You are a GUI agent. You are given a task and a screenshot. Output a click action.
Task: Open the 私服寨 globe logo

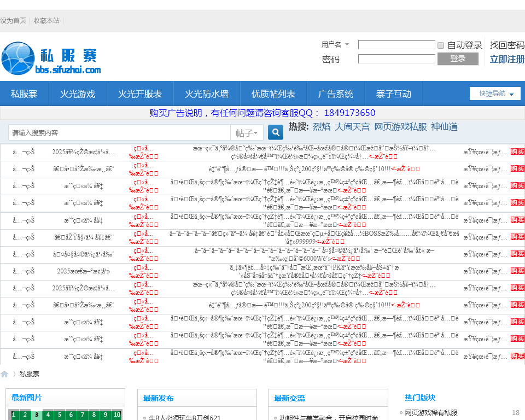click(51, 59)
